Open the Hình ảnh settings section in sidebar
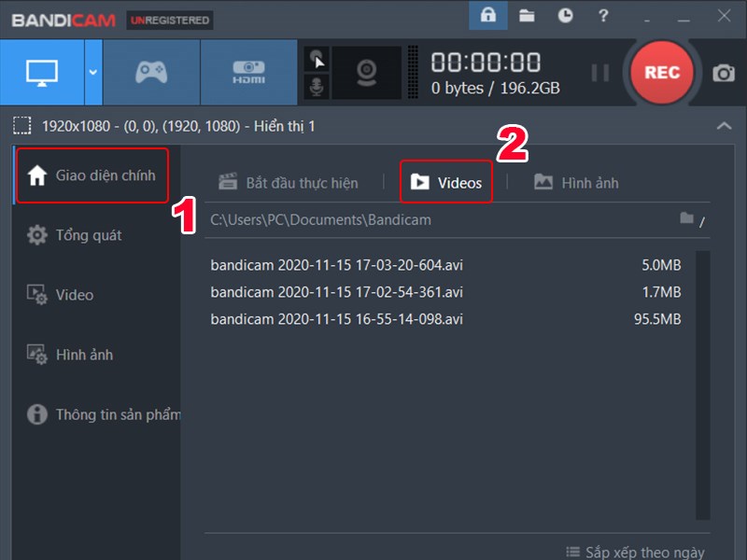The height and width of the screenshot is (560, 747). [x=70, y=355]
